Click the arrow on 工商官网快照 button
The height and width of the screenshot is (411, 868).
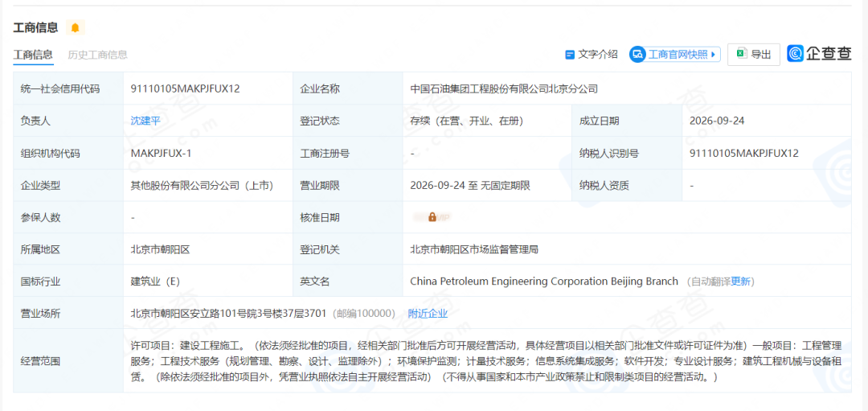713,54
